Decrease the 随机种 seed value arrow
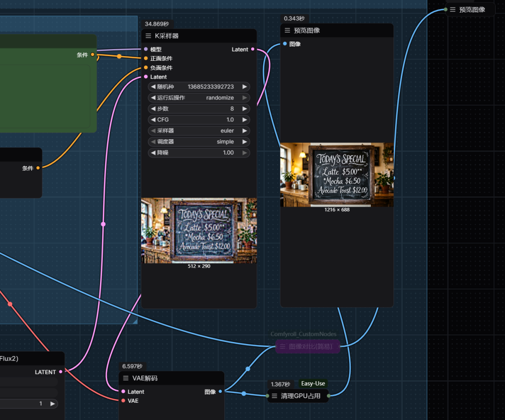The image size is (505, 420). click(x=153, y=87)
